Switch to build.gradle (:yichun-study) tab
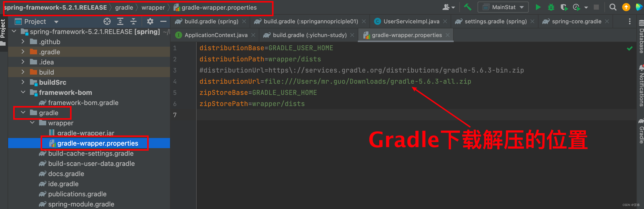Image resolution: width=644 pixels, height=209 pixels. [x=310, y=35]
